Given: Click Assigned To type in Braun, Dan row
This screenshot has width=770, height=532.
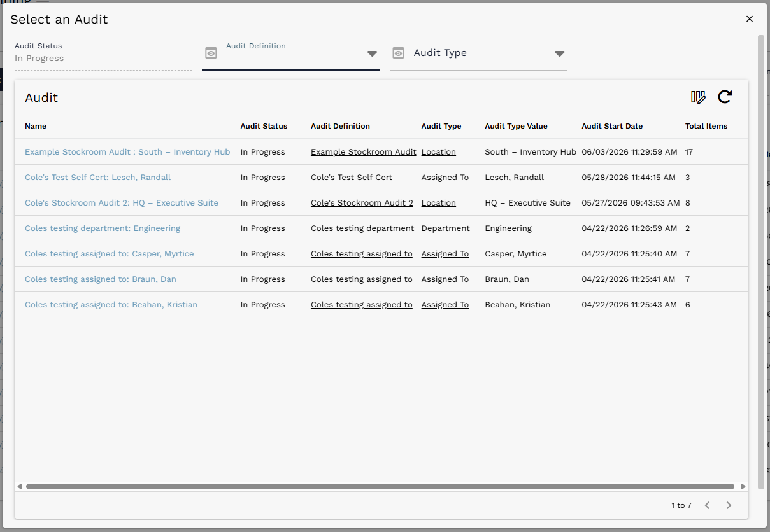Looking at the screenshot, I should [x=445, y=279].
